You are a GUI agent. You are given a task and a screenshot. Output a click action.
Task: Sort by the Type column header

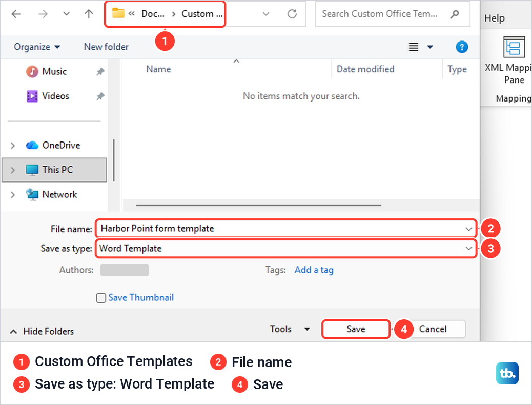[457, 69]
